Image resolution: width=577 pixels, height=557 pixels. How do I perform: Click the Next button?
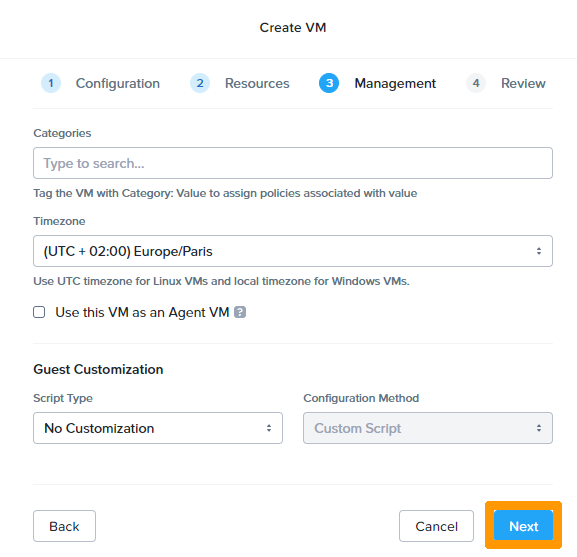coord(523,526)
